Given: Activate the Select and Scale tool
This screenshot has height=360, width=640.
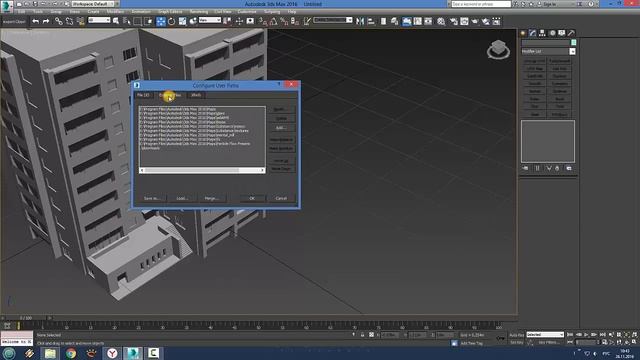Looking at the screenshot, I should [182, 21].
